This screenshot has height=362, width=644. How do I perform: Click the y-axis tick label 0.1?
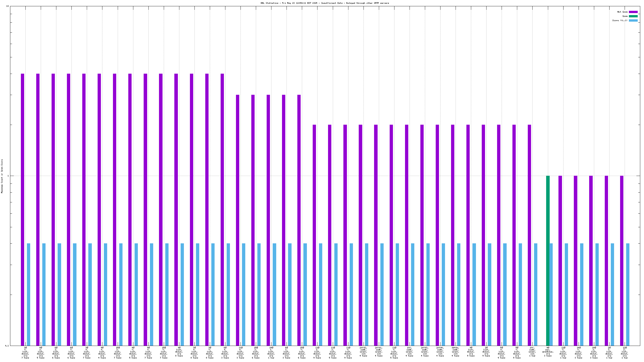[7, 346]
